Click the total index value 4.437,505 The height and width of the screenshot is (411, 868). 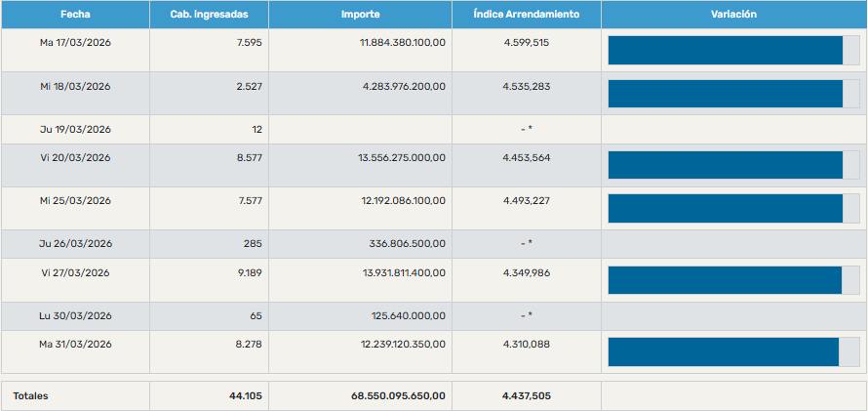coord(526,395)
